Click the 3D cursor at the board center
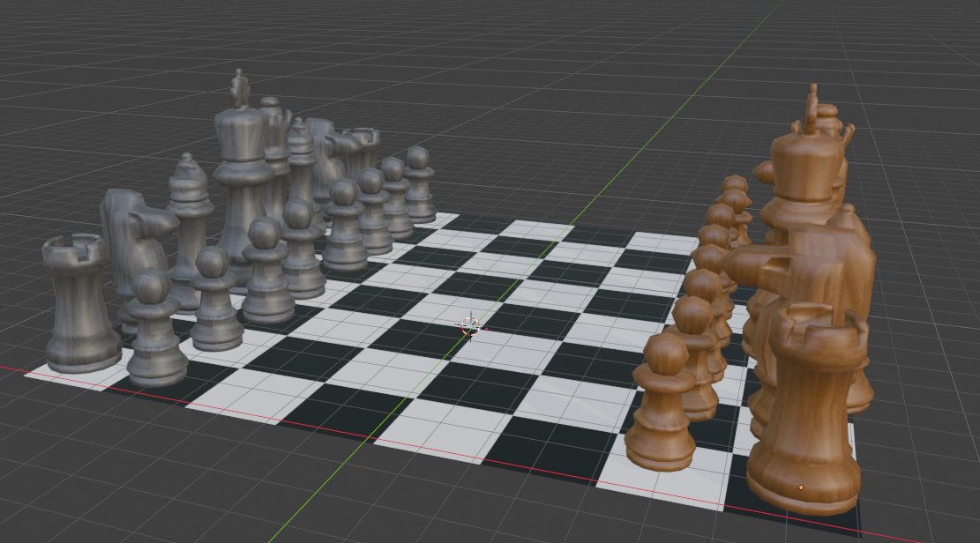 pyautogui.click(x=470, y=325)
